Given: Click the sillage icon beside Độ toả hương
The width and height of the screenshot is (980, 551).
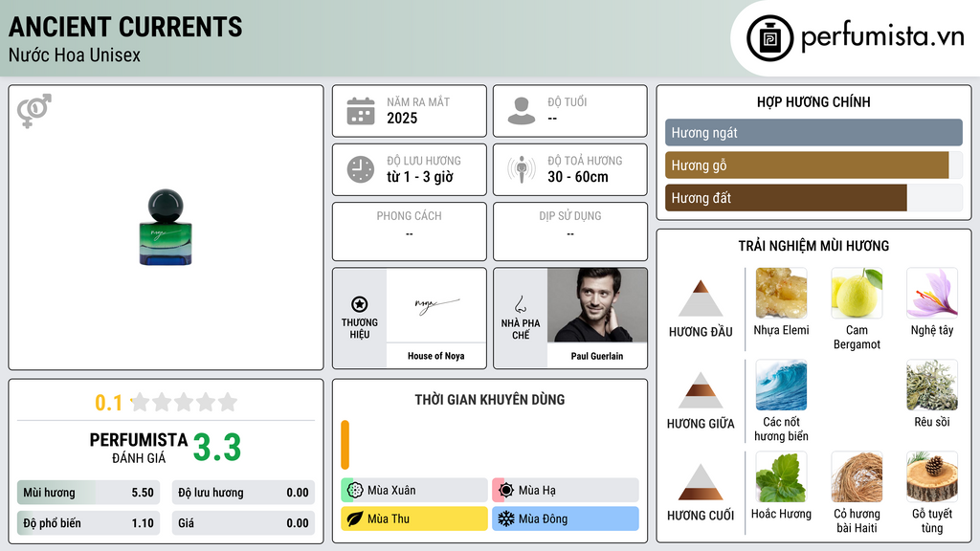Looking at the screenshot, I should pyautogui.click(x=522, y=169).
